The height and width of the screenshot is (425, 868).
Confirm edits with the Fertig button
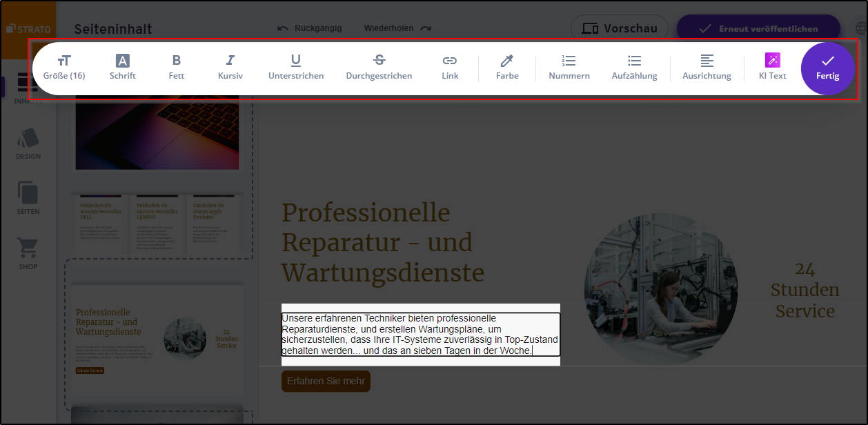pos(827,68)
